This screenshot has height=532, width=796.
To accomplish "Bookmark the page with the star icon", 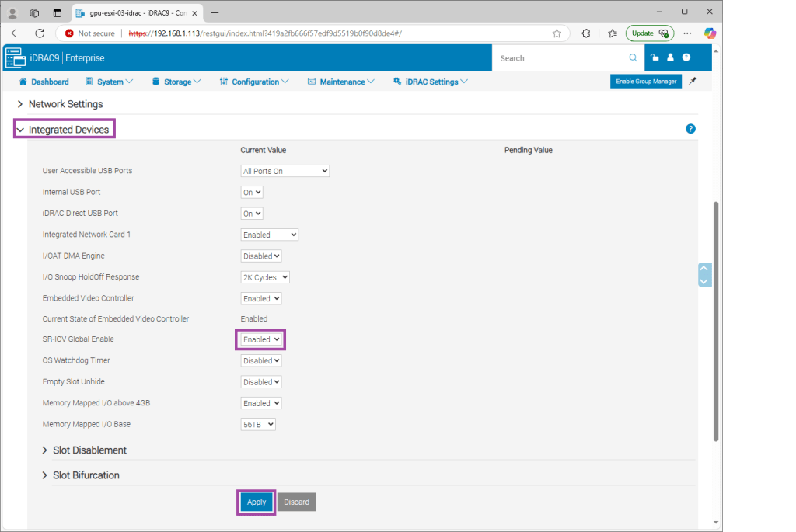I will [557, 33].
